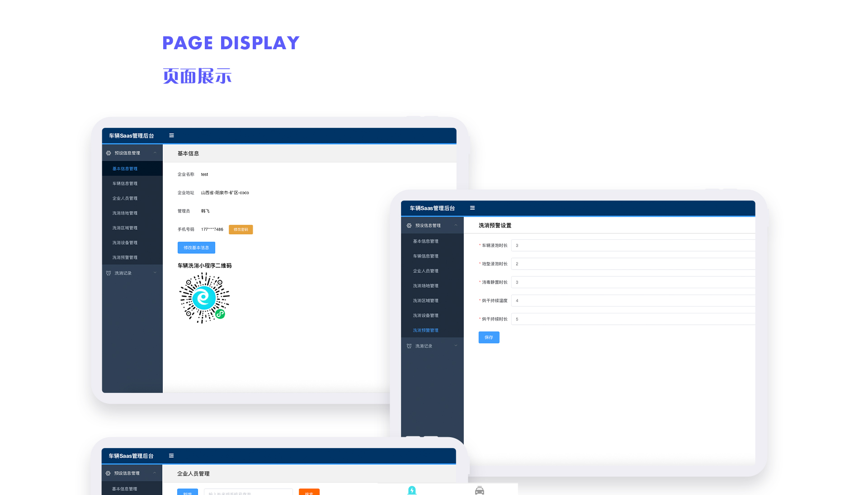Screen dimensions: 868x495
Task: Click the orange 修改密码 button
Action: (x=241, y=229)
